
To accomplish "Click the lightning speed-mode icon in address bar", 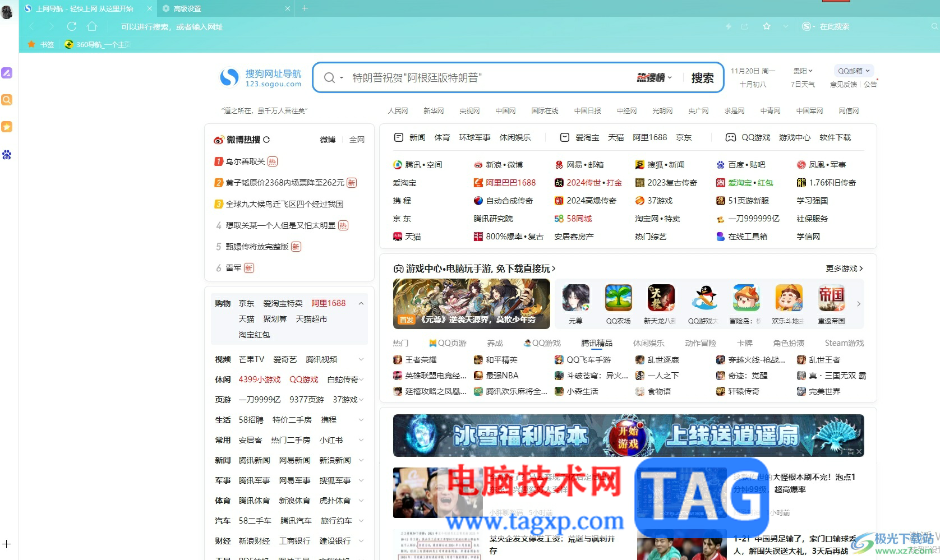I will click(x=729, y=26).
